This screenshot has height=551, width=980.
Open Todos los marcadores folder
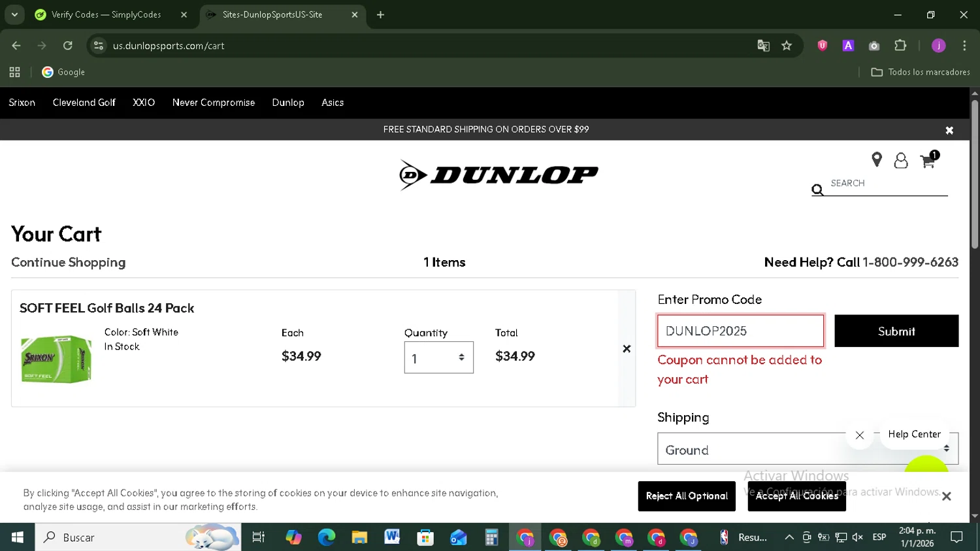click(921, 73)
